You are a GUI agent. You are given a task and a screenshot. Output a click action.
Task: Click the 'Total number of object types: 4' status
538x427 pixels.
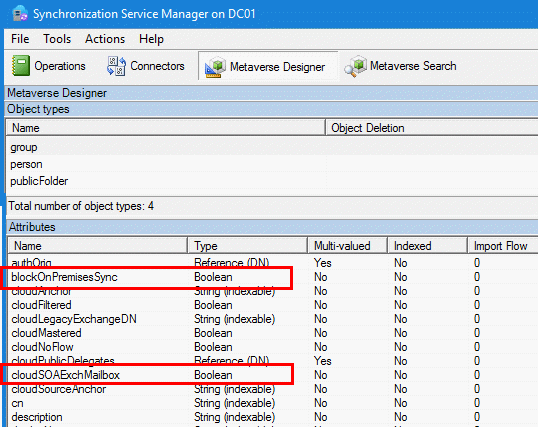(81, 206)
